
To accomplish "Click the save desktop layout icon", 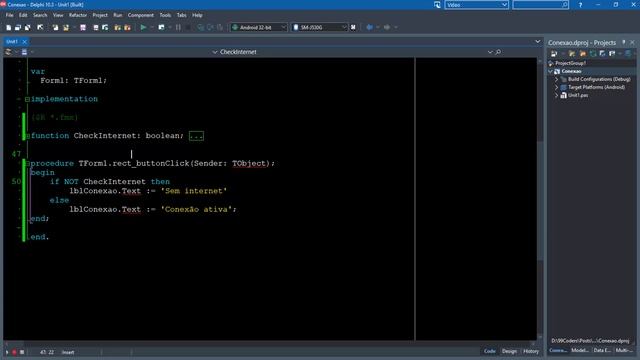I will 437,5.
